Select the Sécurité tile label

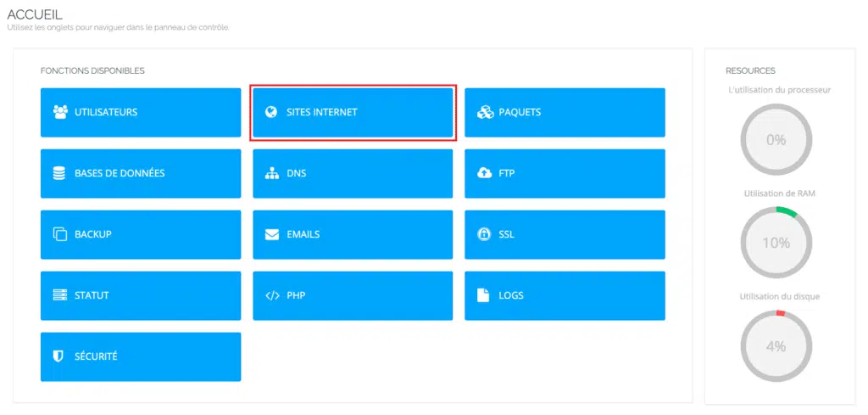coord(97,356)
